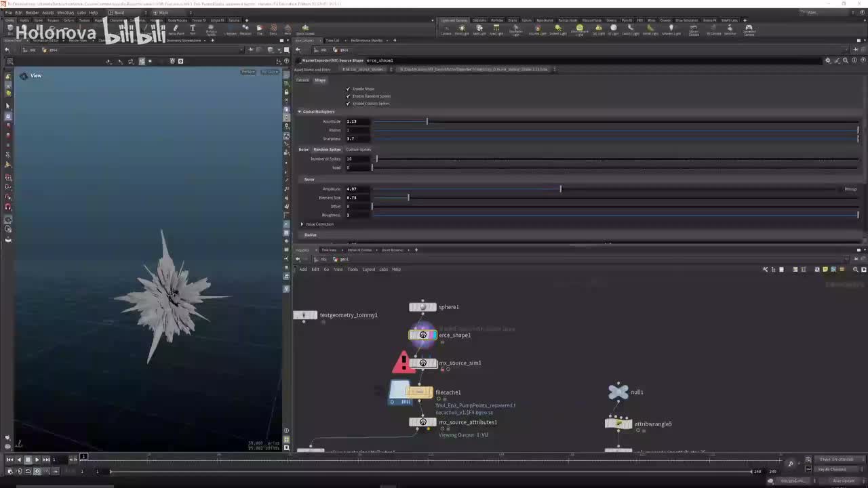Viewport: 868px width, 488px height.
Task: Open the network editor Layout menu
Action: pyautogui.click(x=368, y=270)
